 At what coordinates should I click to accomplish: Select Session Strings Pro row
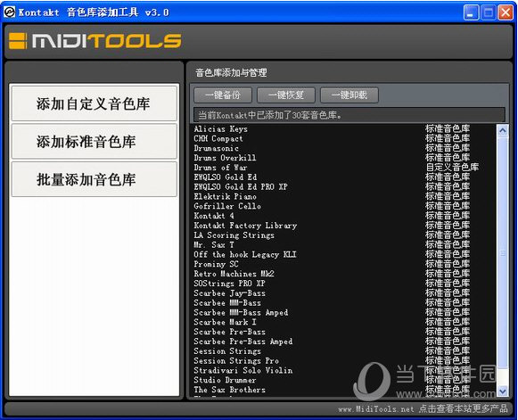[x=343, y=360]
